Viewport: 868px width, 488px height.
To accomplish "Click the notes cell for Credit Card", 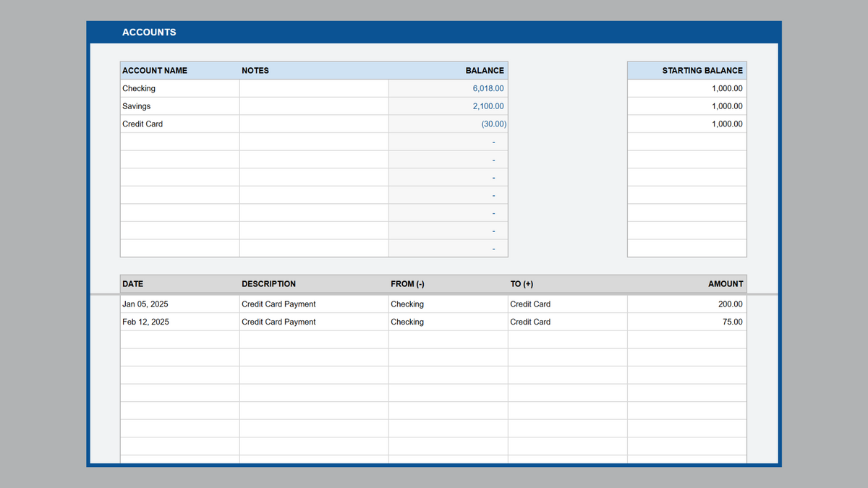I will click(x=314, y=124).
